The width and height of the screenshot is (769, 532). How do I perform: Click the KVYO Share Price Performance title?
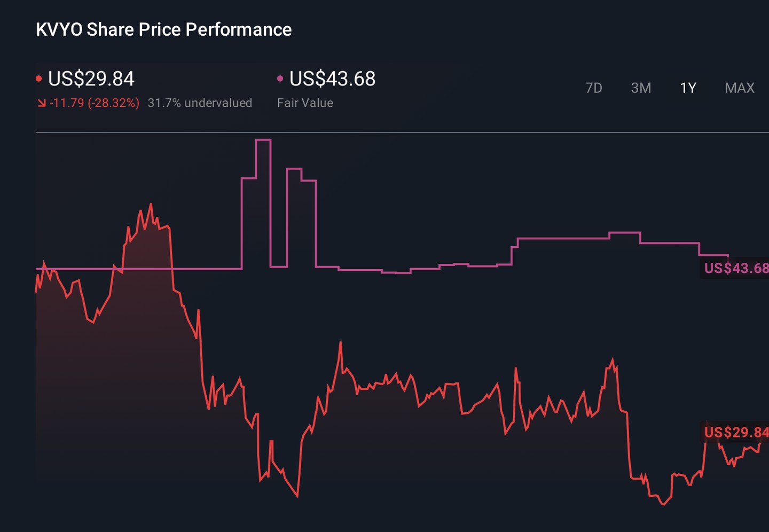pyautogui.click(x=164, y=29)
